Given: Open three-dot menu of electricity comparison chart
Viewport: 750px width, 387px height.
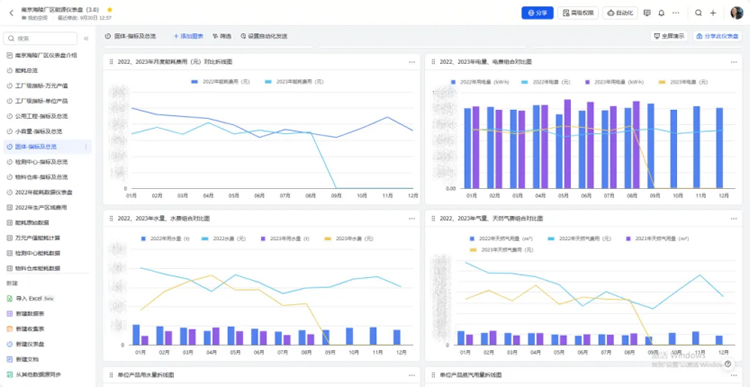Looking at the screenshot, I should click(734, 62).
